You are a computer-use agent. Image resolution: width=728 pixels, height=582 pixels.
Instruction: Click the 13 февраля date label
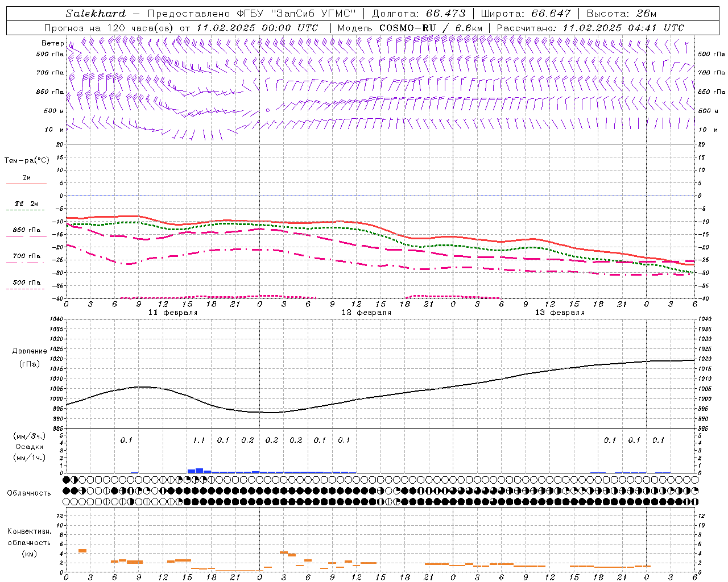[560, 313]
